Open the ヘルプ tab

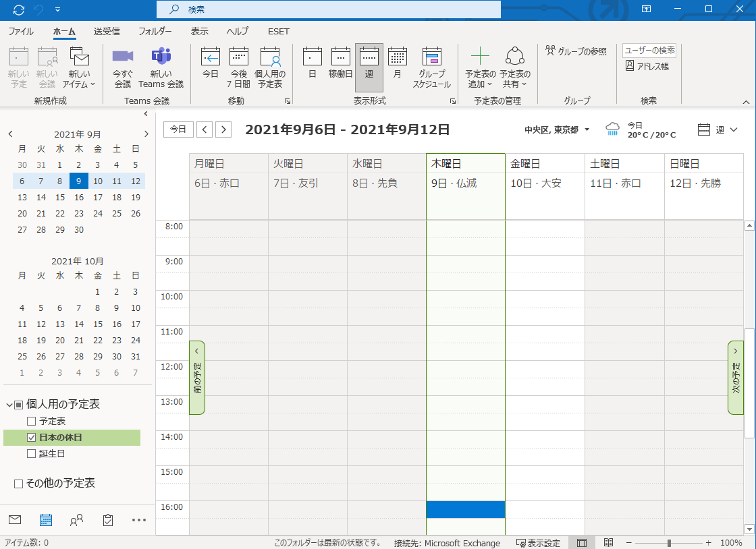pyautogui.click(x=238, y=31)
